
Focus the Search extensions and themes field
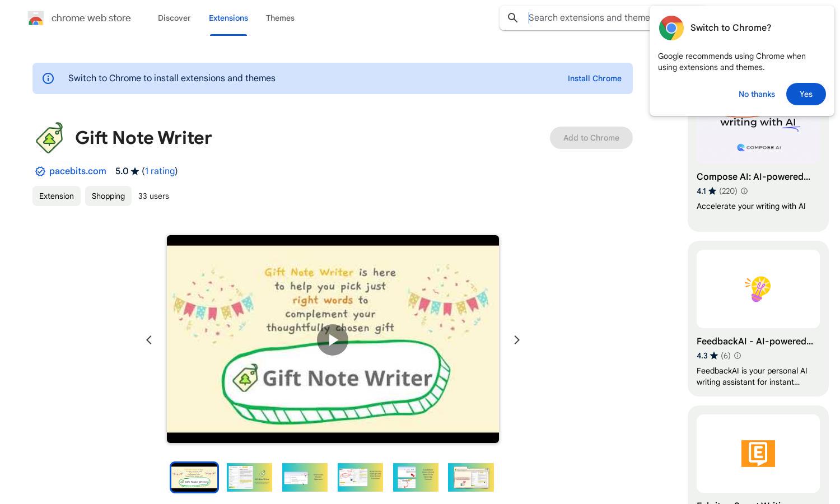(588, 18)
